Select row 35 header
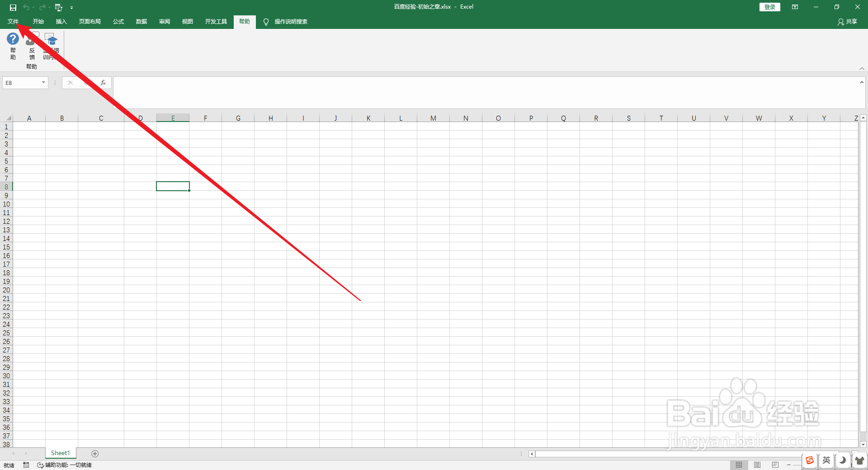Viewport: 868px width, 470px height. pos(6,419)
